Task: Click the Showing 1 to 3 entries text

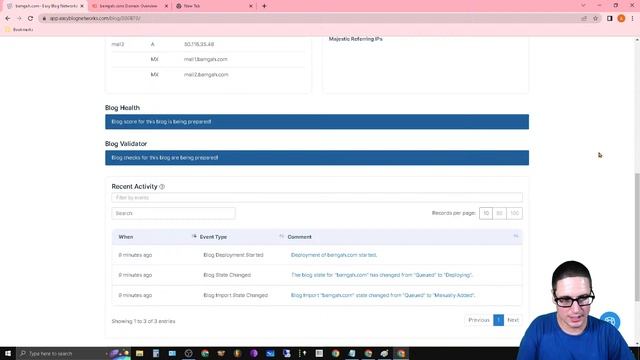Action: click(143, 321)
